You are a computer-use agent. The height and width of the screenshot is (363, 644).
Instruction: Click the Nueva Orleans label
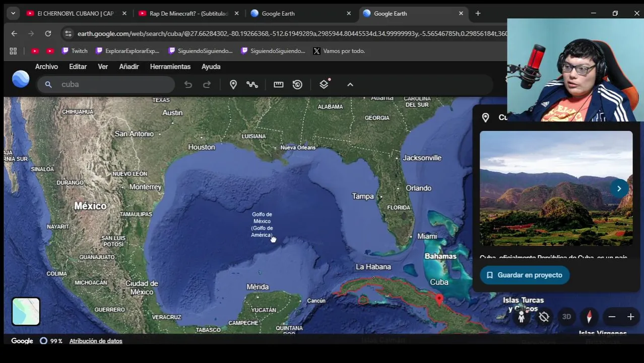coord(298,147)
